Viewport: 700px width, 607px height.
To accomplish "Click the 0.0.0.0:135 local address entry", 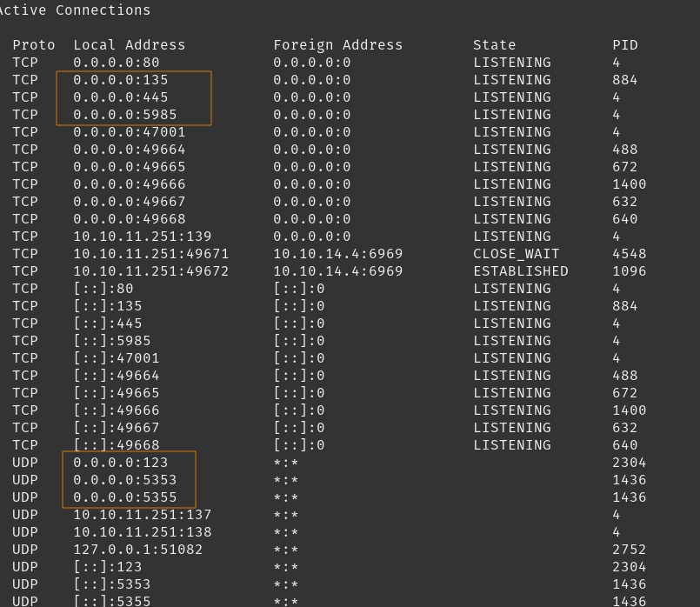I will tap(121, 80).
